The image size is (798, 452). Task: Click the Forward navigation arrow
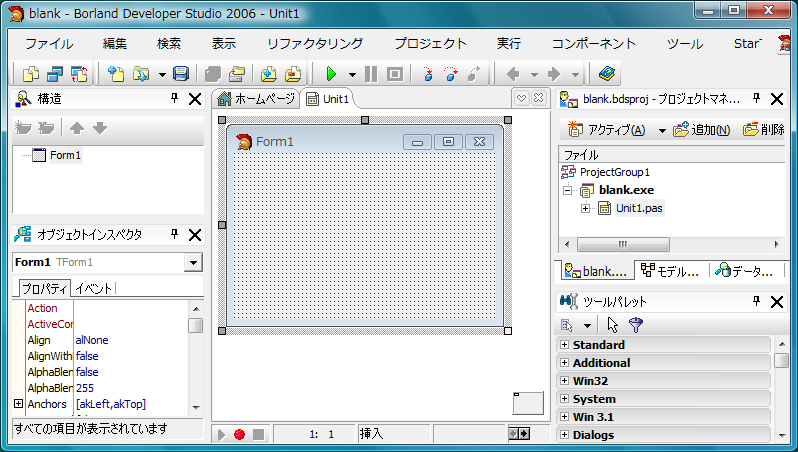554,74
